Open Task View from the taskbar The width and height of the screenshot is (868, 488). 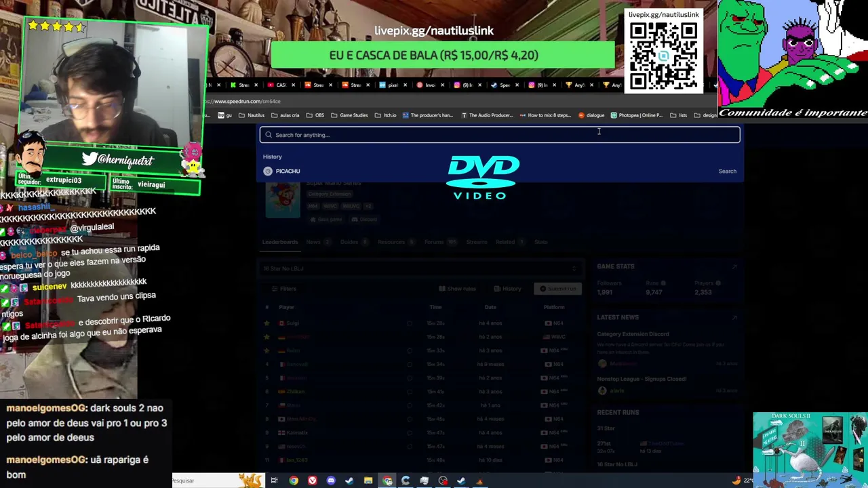pyautogui.click(x=274, y=481)
